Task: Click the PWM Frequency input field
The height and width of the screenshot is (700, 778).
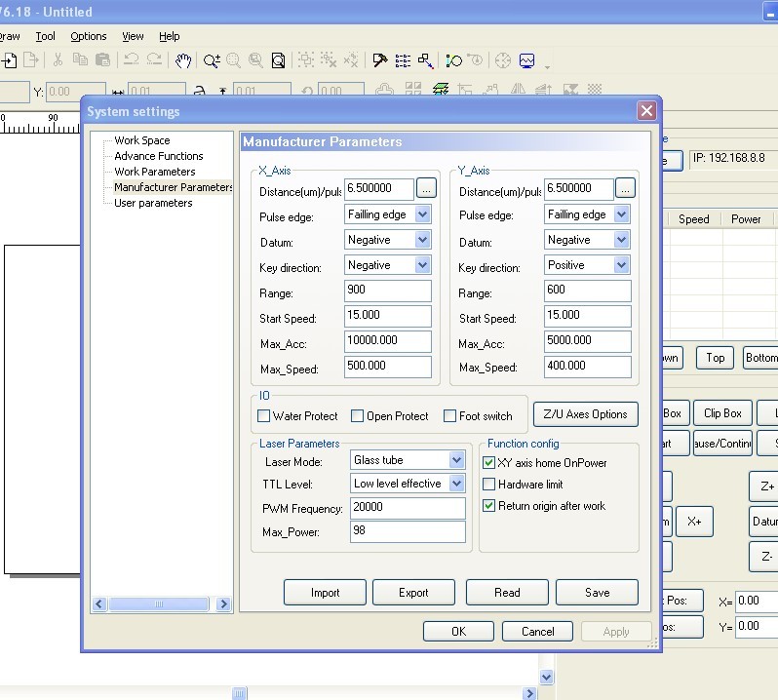Action: tap(407, 507)
